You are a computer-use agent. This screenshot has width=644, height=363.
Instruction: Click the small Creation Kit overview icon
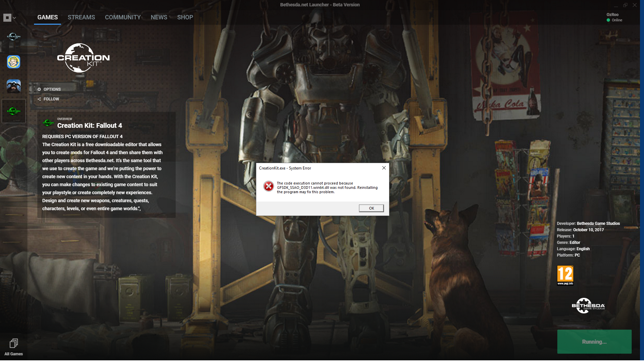coord(48,123)
